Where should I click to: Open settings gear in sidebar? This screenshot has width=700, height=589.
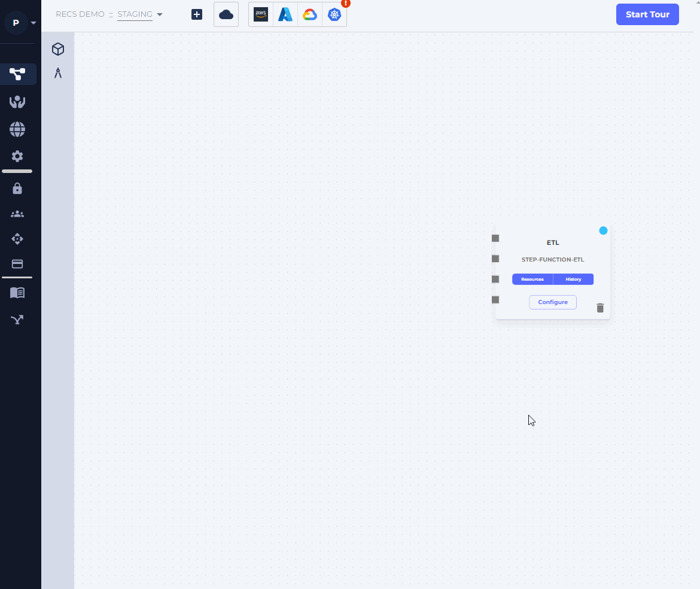[17, 156]
